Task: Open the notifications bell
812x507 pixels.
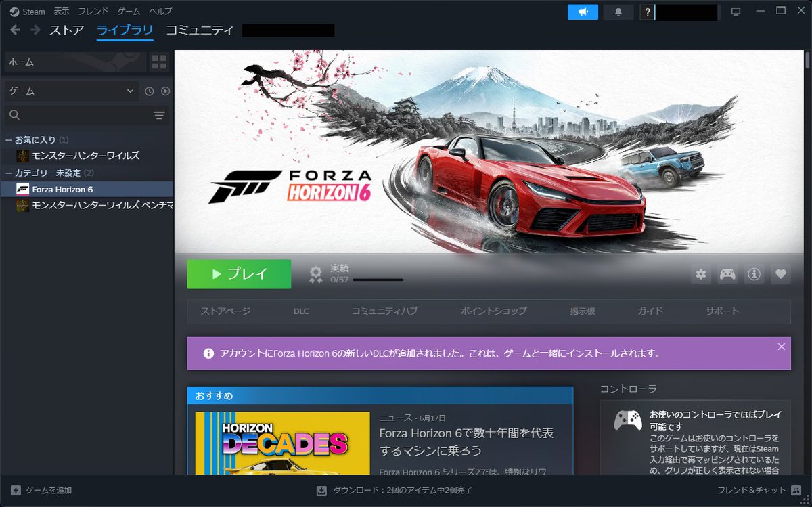Action: tap(618, 12)
